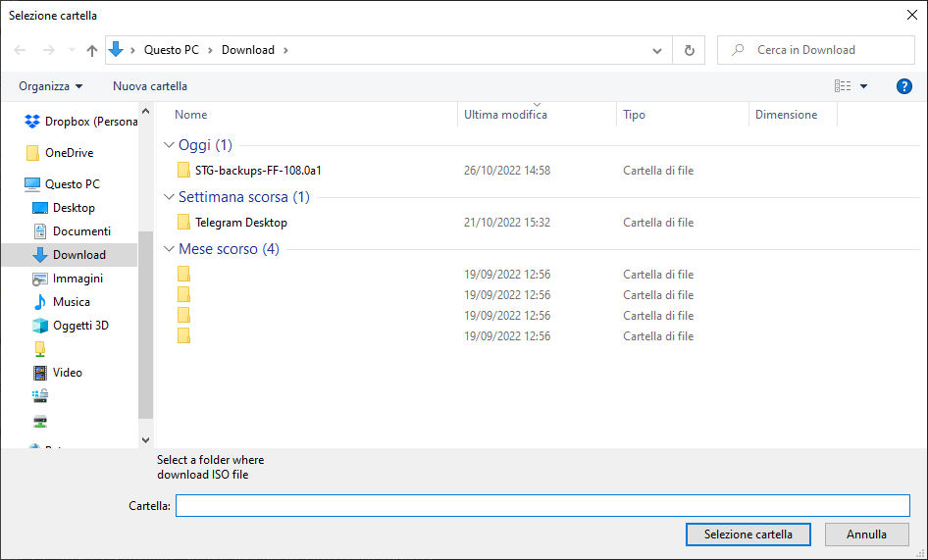Open Dropbox (Personal) in the sidebar
Screen dimensions: 928x560
[x=81, y=122]
